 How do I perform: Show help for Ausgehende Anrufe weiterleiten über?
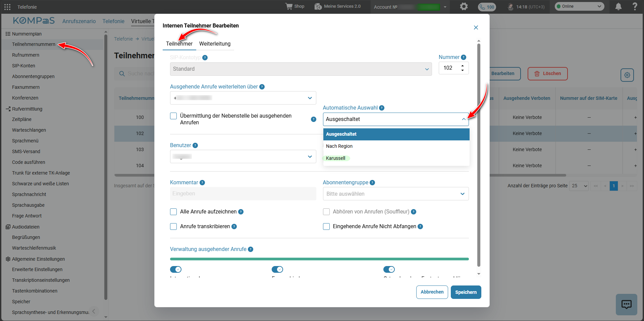coord(262,87)
